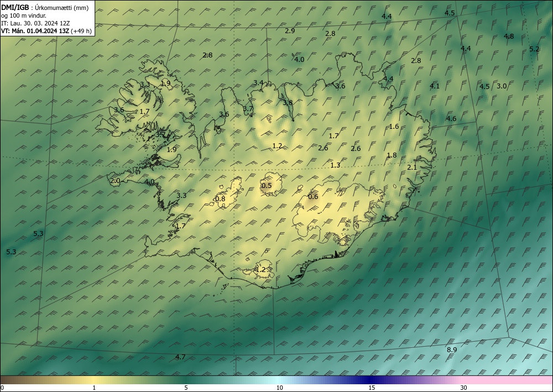Select the 5.2 value near the northeast corner
Screen dimensions: 553x392
pyautogui.click(x=534, y=49)
